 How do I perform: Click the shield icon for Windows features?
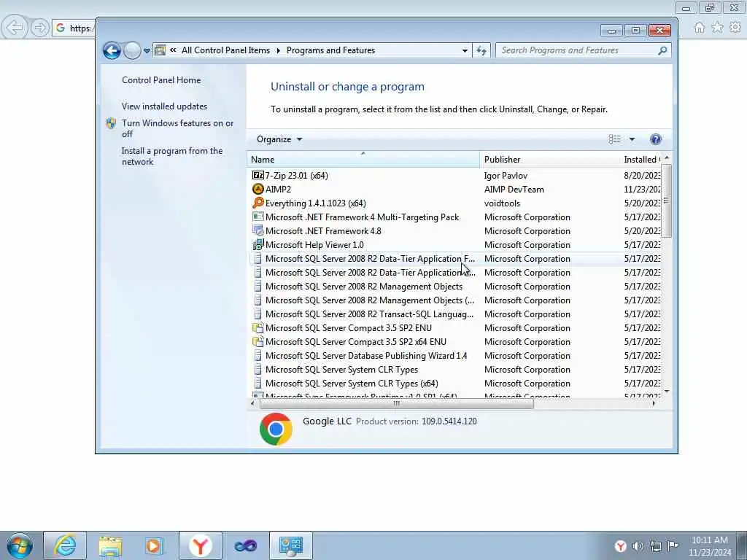tap(111, 123)
